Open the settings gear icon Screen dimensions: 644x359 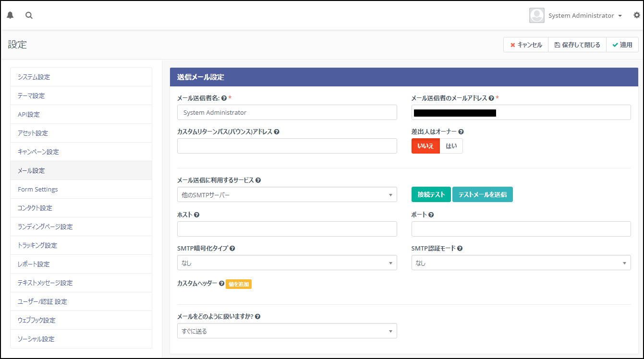pyautogui.click(x=637, y=15)
